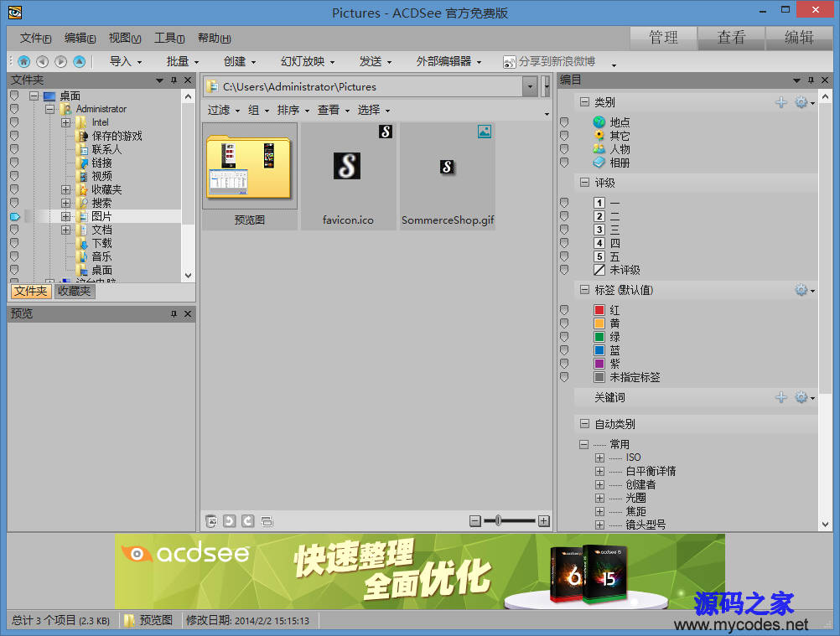The width and height of the screenshot is (840, 636).
Task: Switch to 管理 mode
Action: coord(663,38)
